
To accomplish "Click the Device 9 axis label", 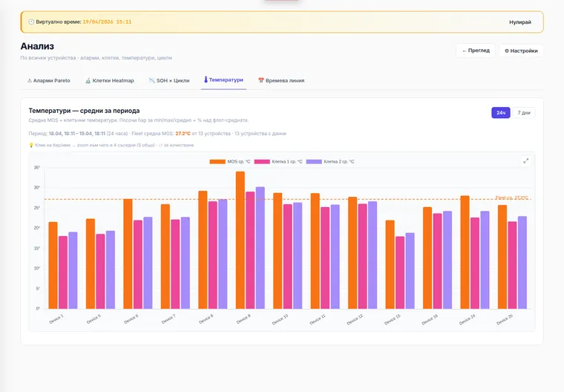I will coord(243,319).
